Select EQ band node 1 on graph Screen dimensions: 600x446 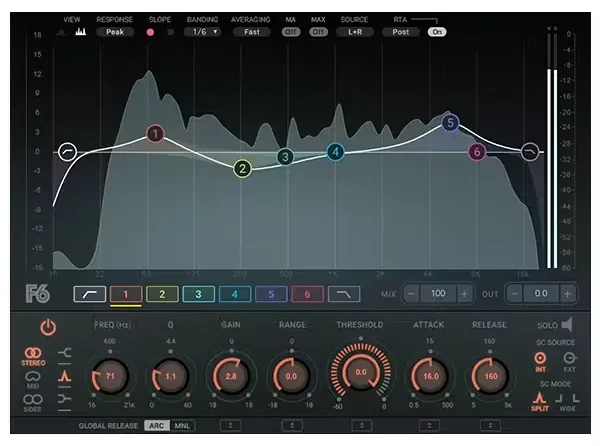[x=155, y=134]
